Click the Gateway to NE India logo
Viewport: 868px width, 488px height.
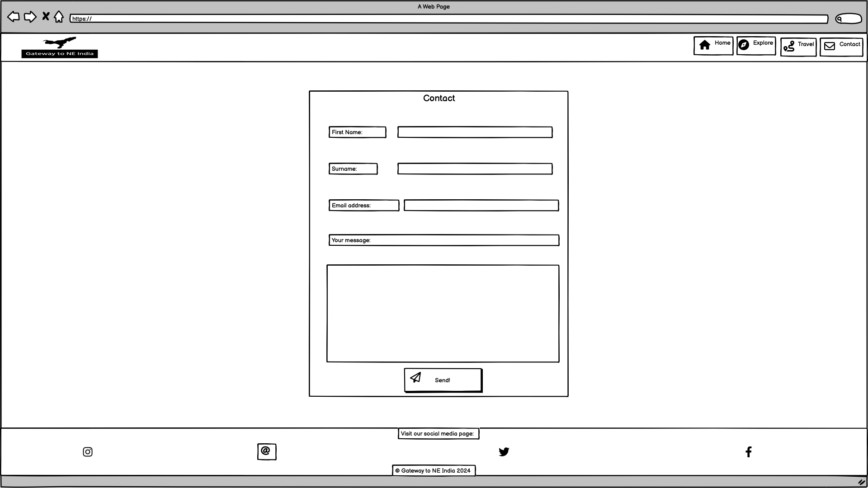click(x=59, y=47)
